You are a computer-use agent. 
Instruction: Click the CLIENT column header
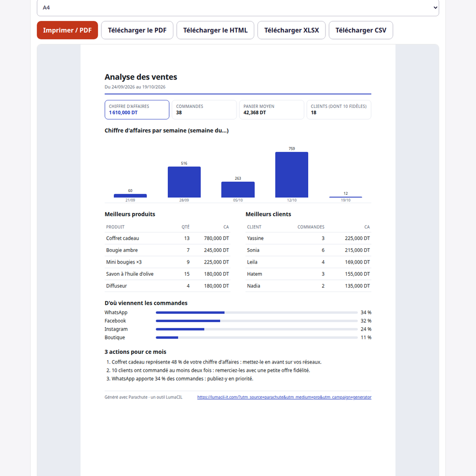(x=254, y=227)
